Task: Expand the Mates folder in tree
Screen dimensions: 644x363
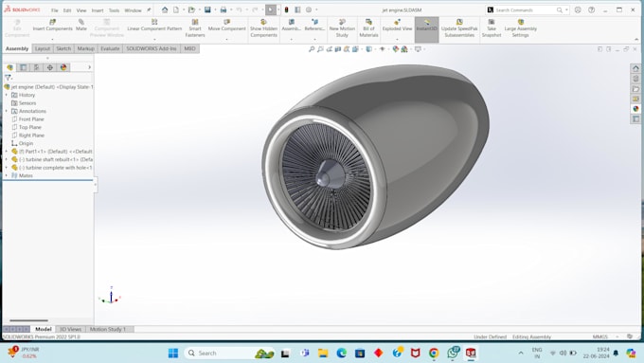Action: pyautogui.click(x=7, y=175)
